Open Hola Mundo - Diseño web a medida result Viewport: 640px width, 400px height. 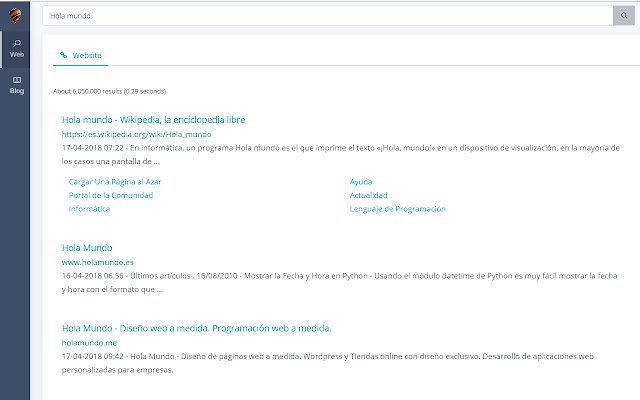pyautogui.click(x=197, y=328)
